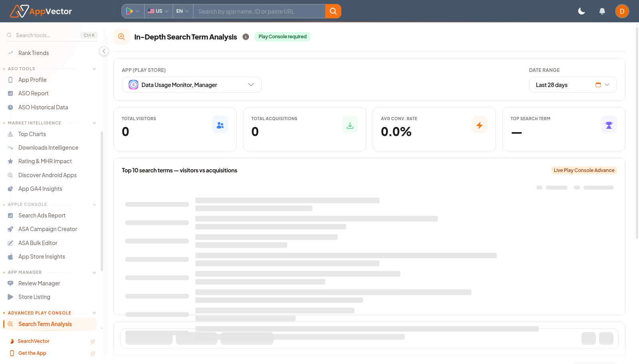The width and height of the screenshot is (639, 364).
Task: Open ASO Historical Data
Action: (x=43, y=107)
